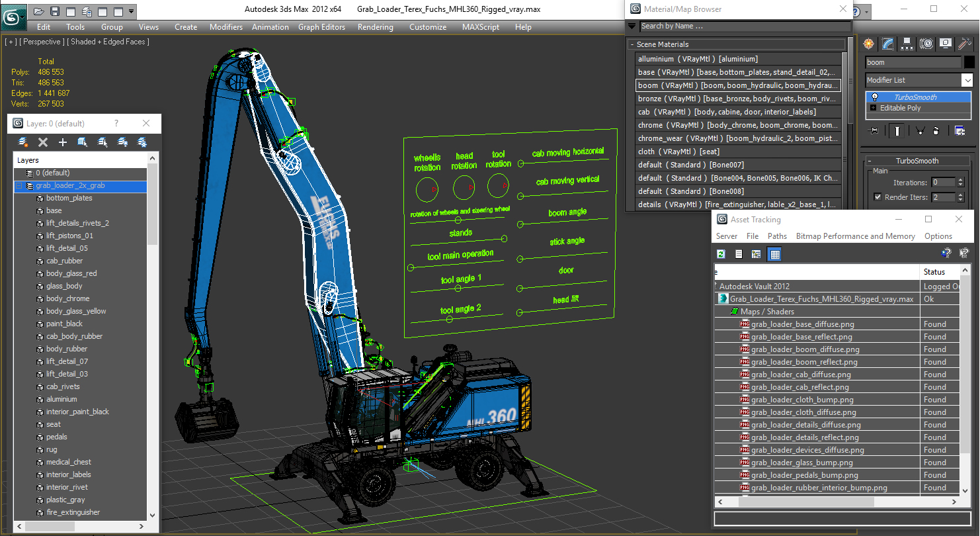Open the Motion command panel tab
Screen dimensions: 980x536
coord(926,44)
